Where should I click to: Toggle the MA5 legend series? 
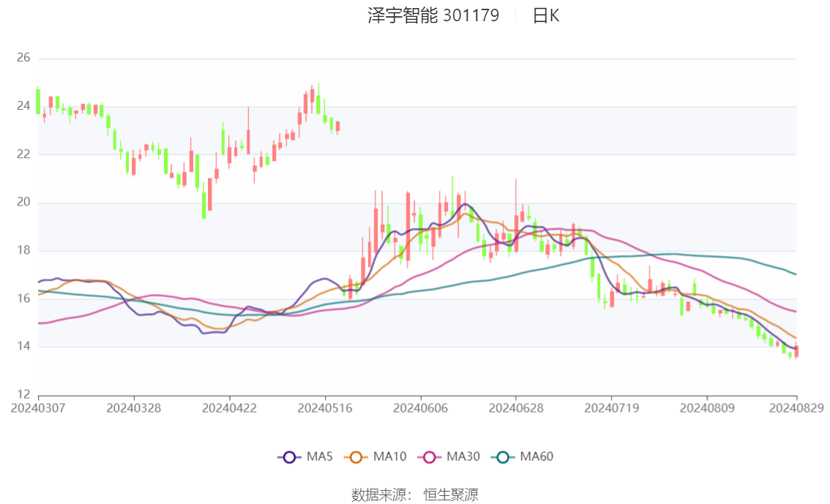pos(305,457)
